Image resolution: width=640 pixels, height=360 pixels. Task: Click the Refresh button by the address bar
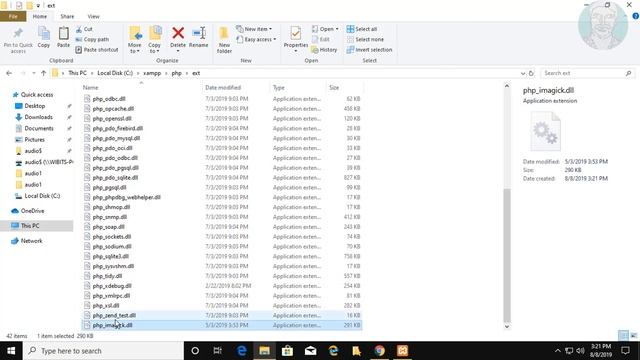point(531,73)
